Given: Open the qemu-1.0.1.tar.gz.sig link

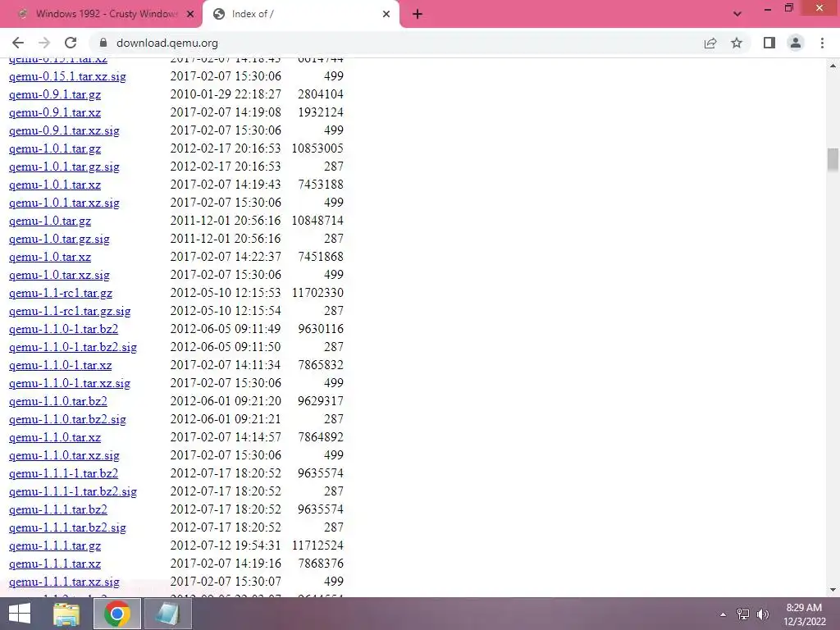Looking at the screenshot, I should pos(64,167).
